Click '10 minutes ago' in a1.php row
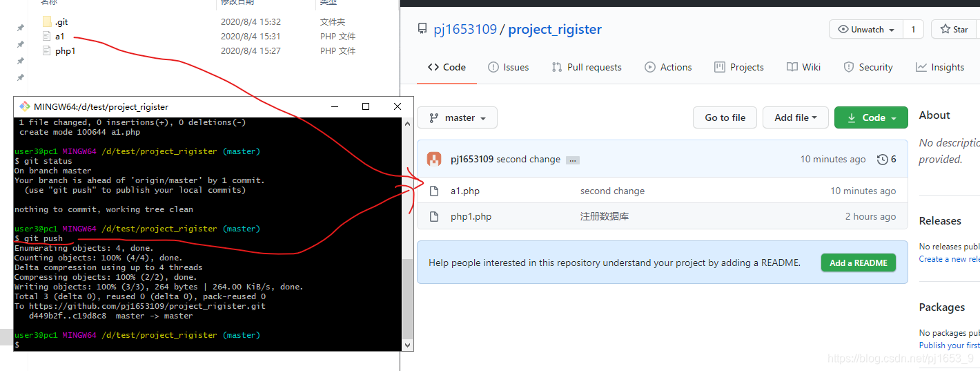Screen dimensions: 980x371 [863, 191]
